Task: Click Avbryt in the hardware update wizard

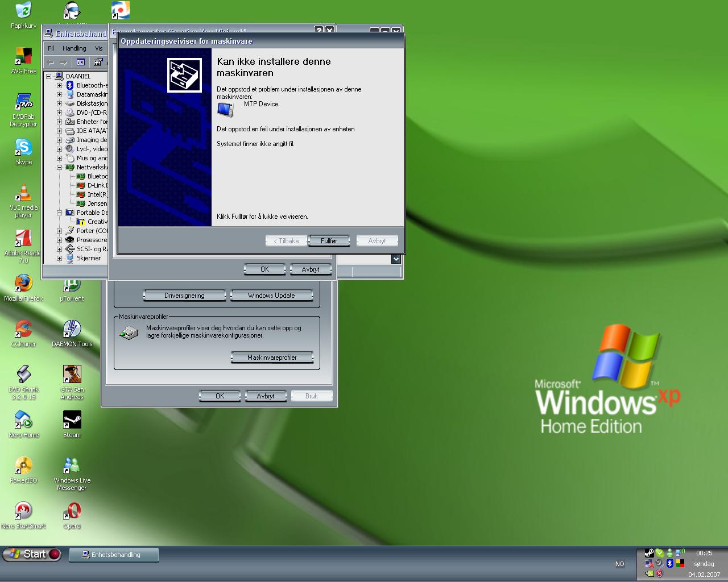Action: [x=377, y=241]
